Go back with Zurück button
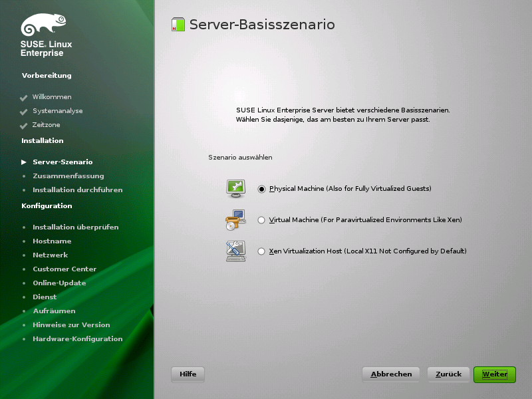This screenshot has width=532, height=399. 448,374
